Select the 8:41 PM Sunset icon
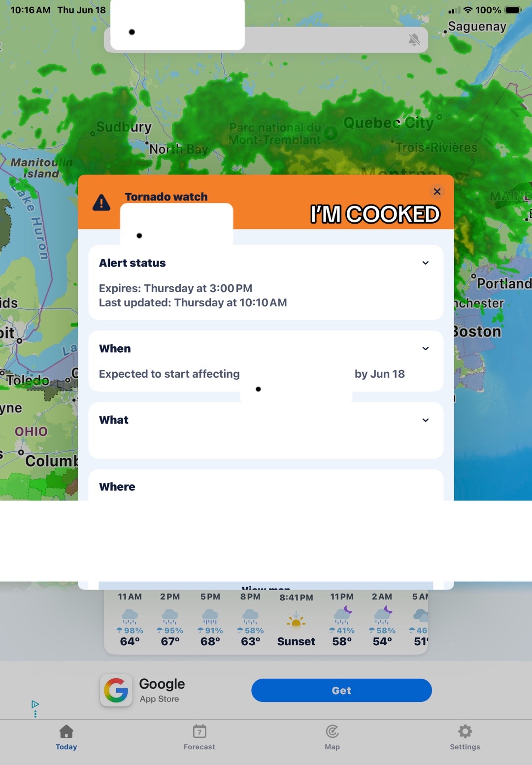This screenshot has height=765, width=532. (x=296, y=619)
